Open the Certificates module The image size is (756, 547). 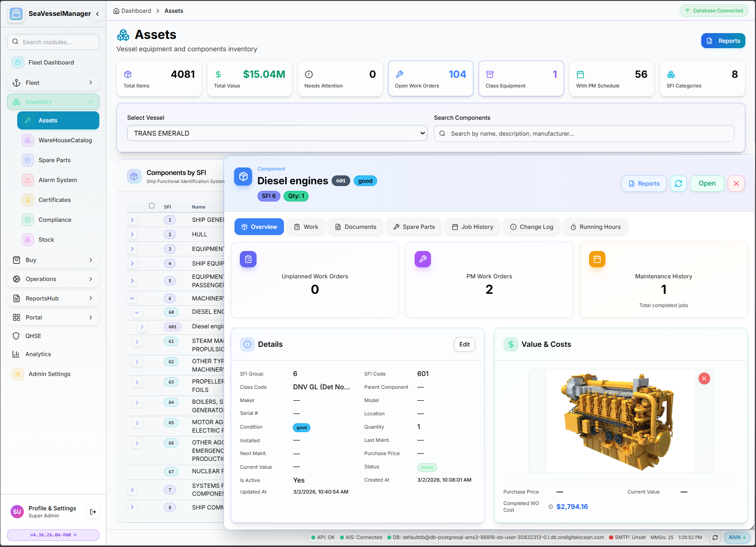tap(54, 200)
